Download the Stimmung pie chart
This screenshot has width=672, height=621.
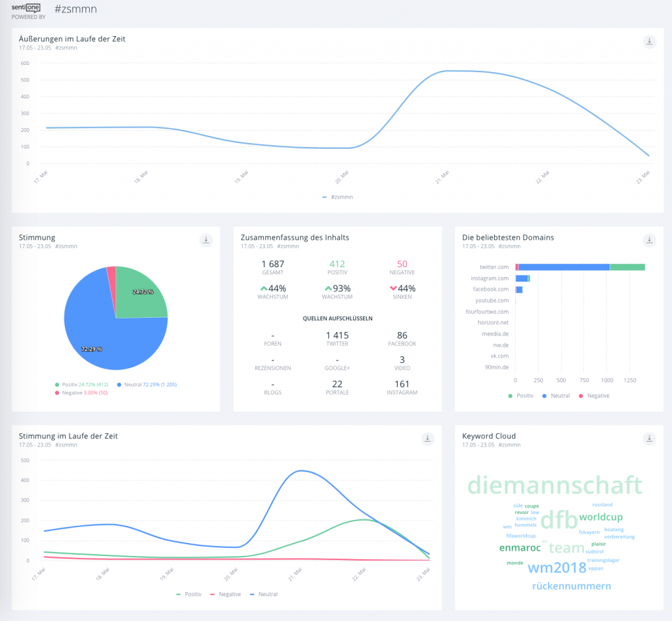206,240
